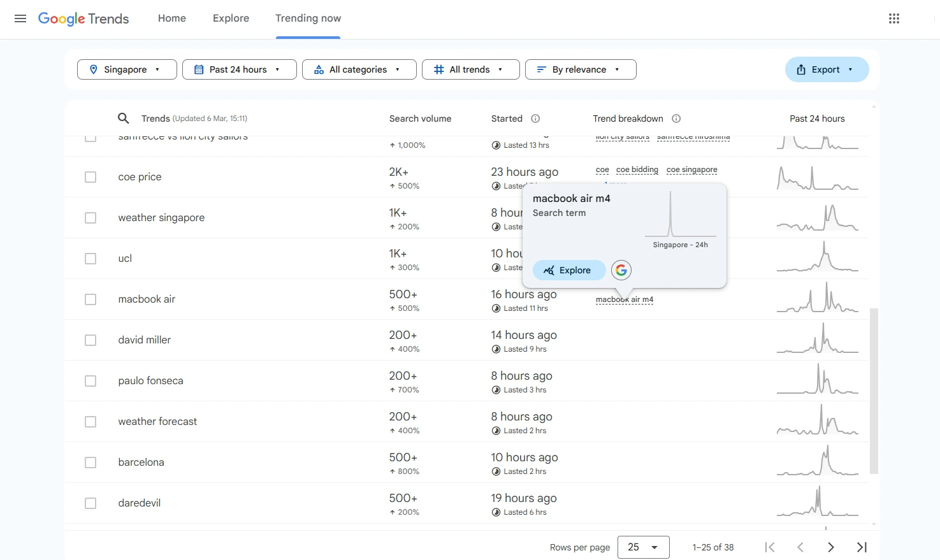
Task: Open the main hamburger menu
Action: click(x=20, y=18)
